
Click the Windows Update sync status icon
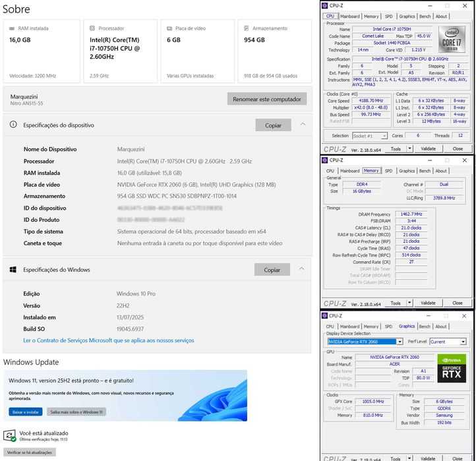coord(9,436)
